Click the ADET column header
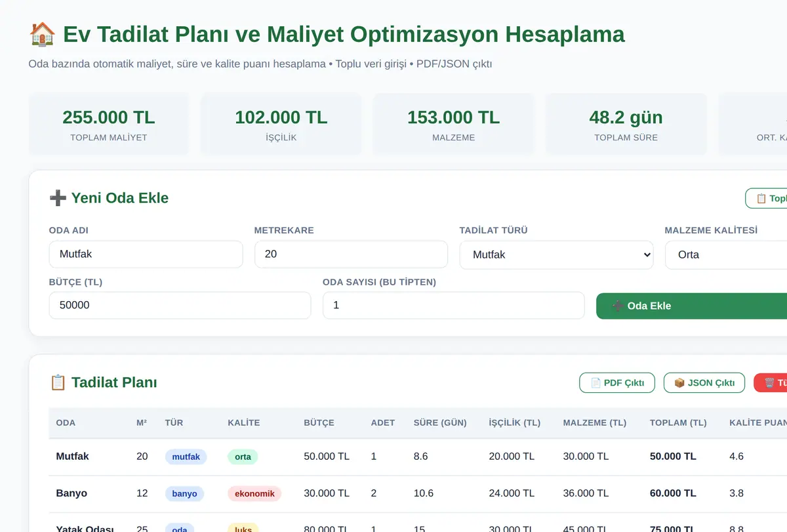The image size is (787, 532). pyautogui.click(x=383, y=422)
